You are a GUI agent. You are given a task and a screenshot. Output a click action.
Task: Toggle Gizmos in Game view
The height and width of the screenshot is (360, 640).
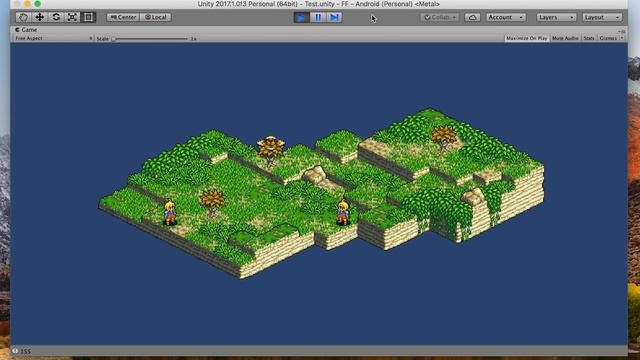(608, 38)
